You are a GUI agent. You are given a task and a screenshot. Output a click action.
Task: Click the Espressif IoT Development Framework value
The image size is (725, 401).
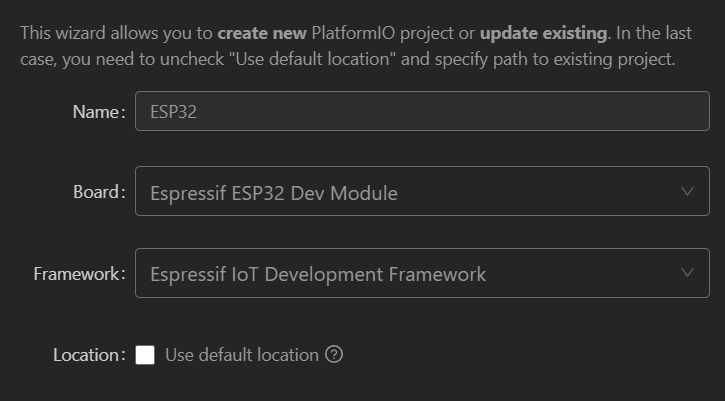coord(318,274)
